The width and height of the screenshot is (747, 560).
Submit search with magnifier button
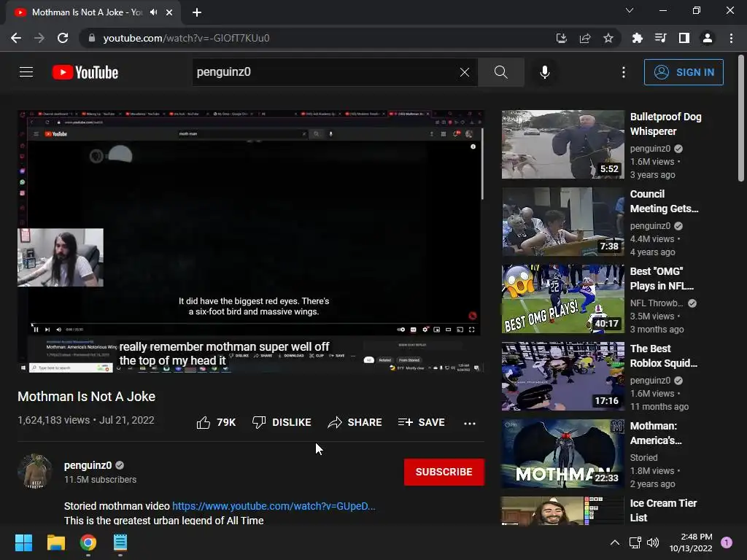tap(500, 72)
